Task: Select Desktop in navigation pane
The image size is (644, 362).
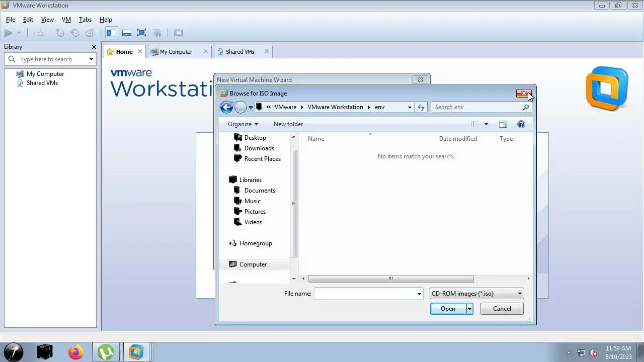Action: pyautogui.click(x=255, y=138)
